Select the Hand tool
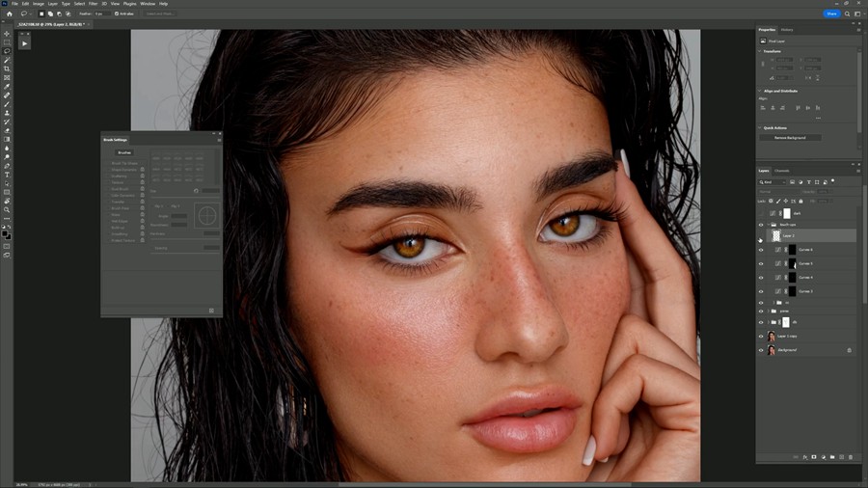The height and width of the screenshot is (488, 868). tap(7, 201)
